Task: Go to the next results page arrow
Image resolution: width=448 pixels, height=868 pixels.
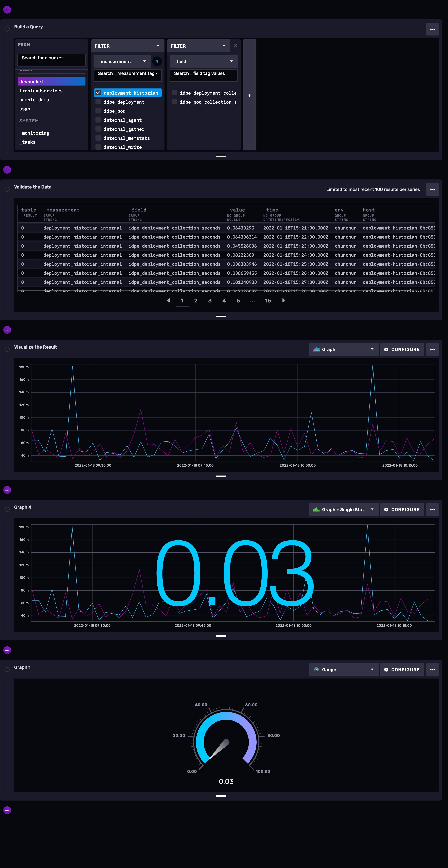Action: coord(283,300)
